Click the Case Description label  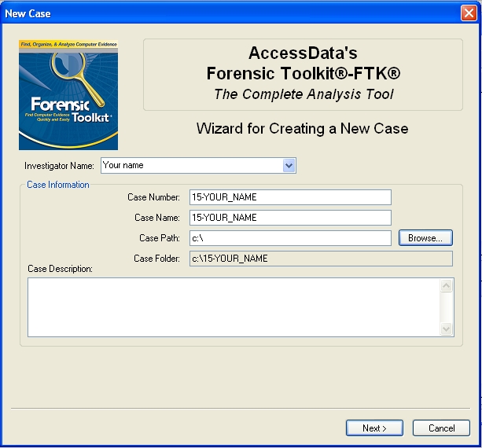60,269
